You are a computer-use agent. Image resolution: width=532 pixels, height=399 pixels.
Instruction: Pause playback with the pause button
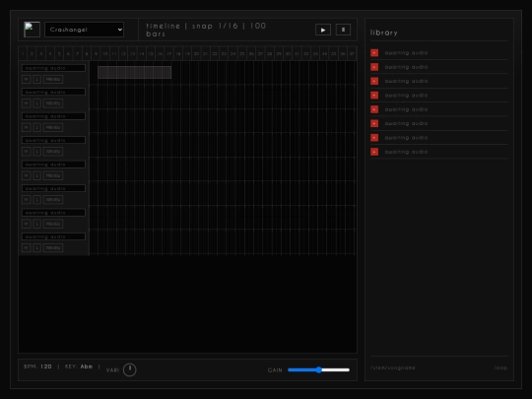pos(343,30)
